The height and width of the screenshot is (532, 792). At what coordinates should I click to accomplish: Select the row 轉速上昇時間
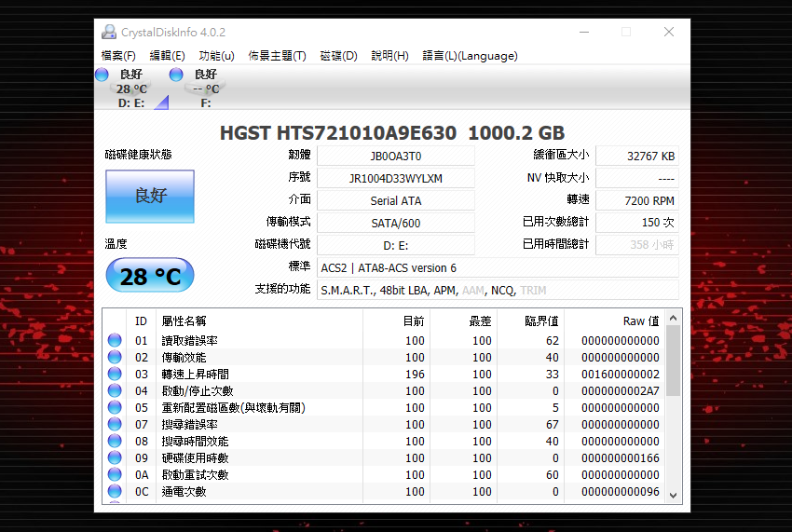point(384,374)
